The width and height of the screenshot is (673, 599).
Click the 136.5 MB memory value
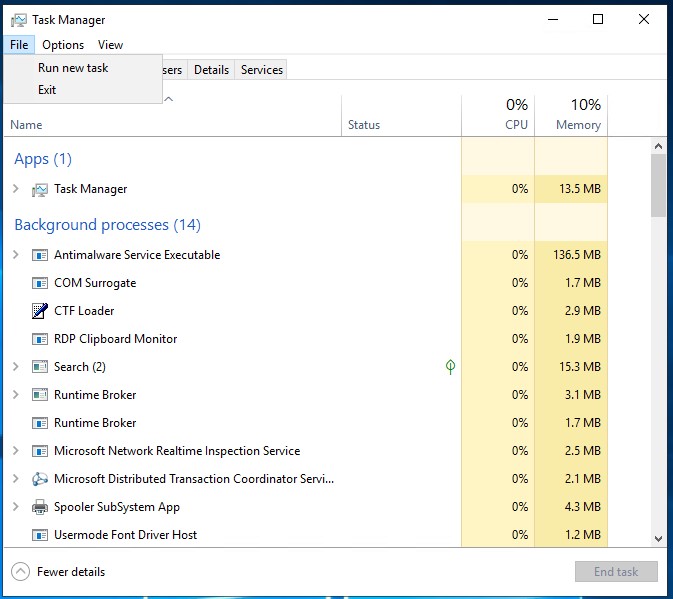577,255
